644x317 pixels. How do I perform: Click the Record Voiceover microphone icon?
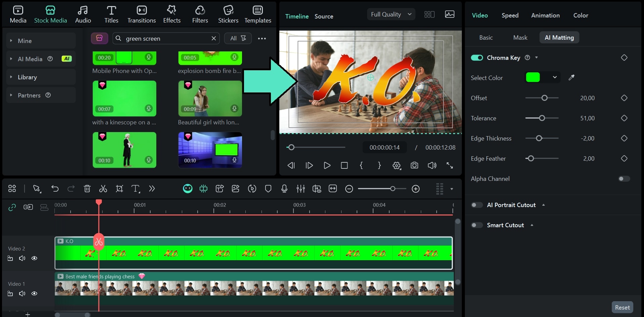pos(284,189)
